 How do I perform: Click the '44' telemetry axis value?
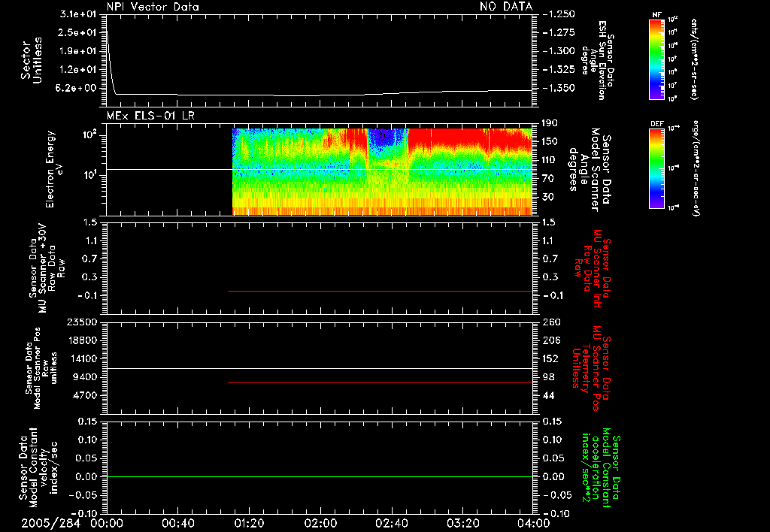point(548,395)
